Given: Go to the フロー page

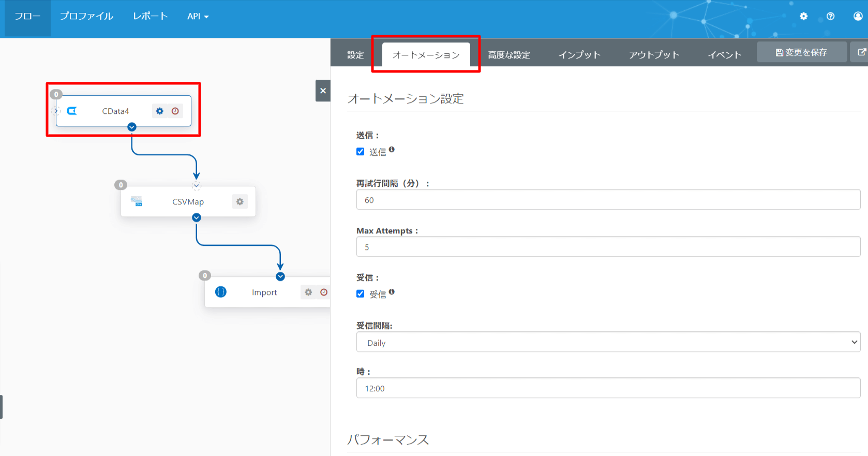Looking at the screenshot, I should coord(27,17).
